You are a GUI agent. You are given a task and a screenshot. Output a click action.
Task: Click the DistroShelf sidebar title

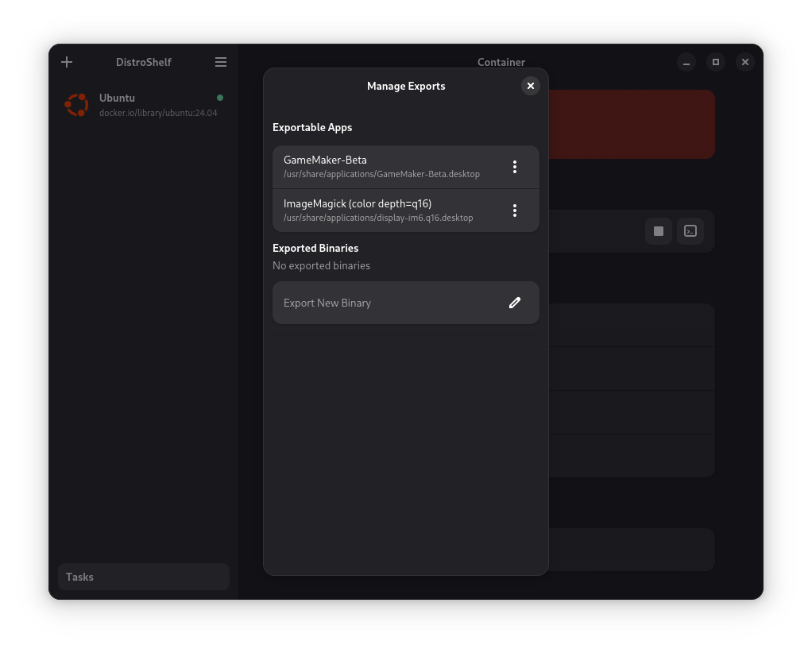point(144,62)
